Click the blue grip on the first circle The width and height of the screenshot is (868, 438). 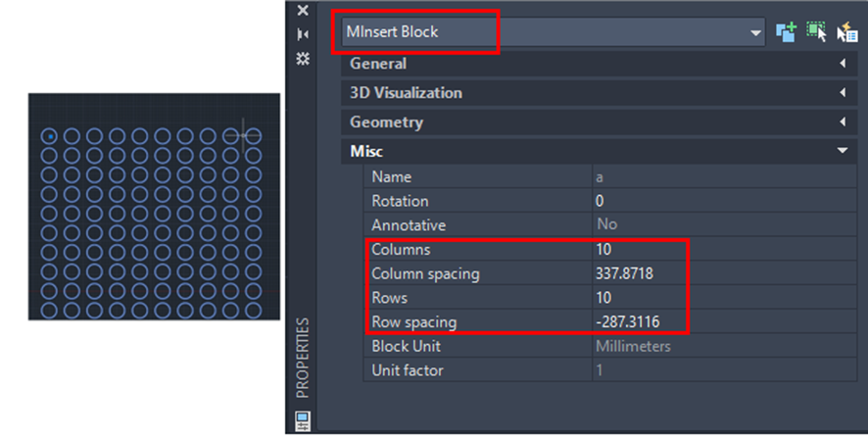(50, 135)
